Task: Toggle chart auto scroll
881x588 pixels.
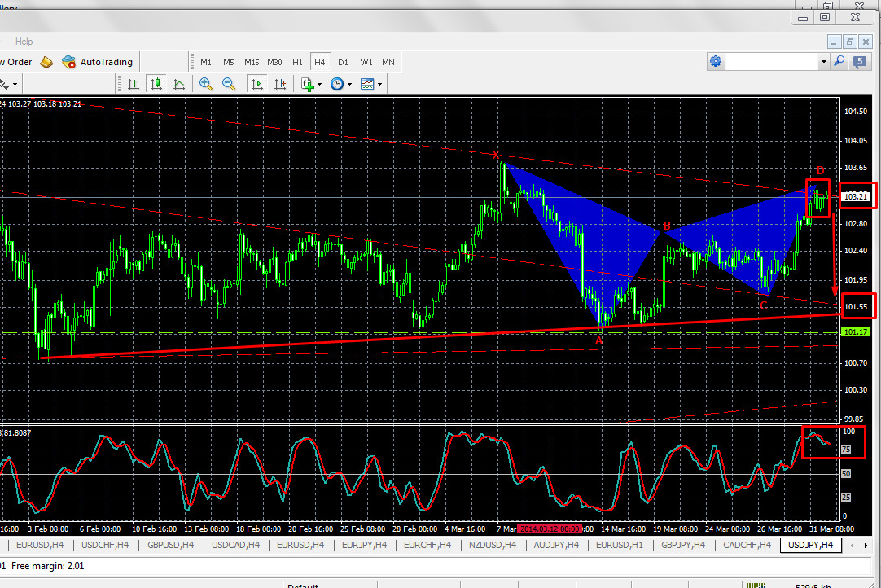Action: pos(257,85)
